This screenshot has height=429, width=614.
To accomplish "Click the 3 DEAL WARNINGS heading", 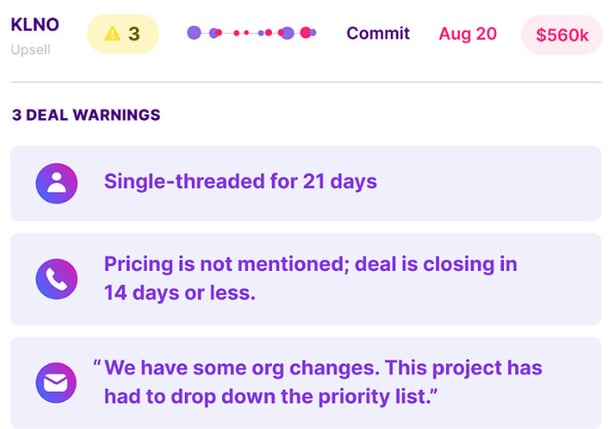I will 86,115.
